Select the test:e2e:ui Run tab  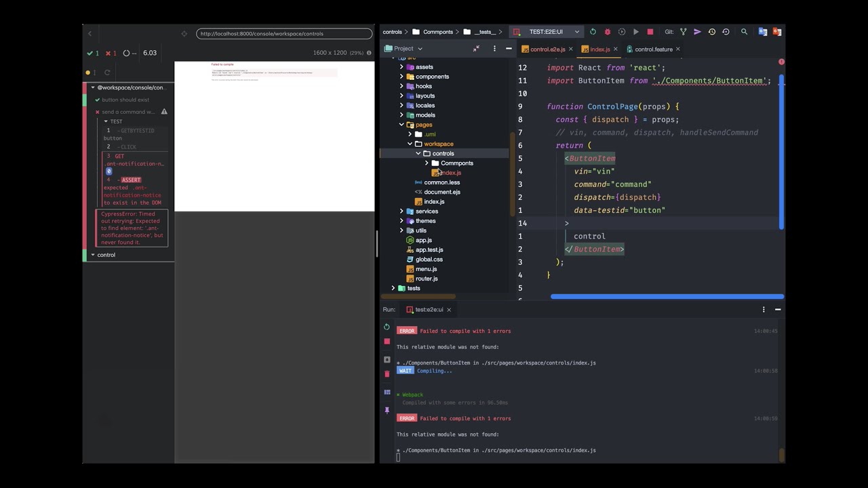click(x=429, y=310)
